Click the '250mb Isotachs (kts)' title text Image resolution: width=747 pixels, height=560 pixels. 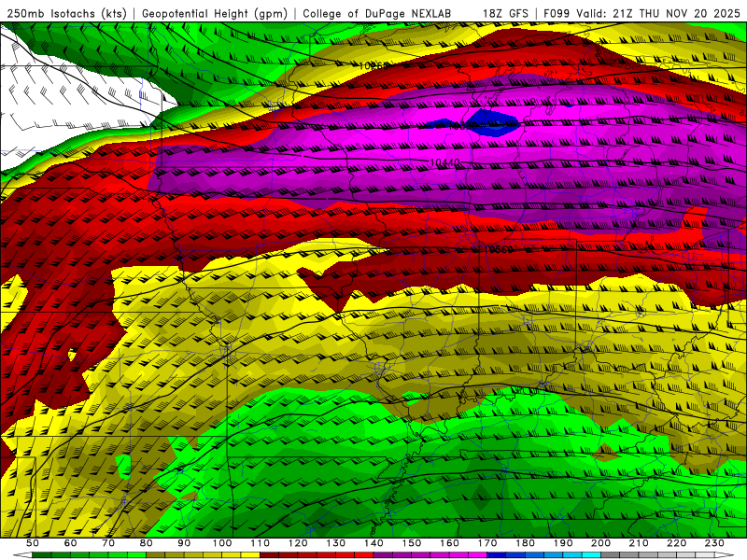pos(66,14)
